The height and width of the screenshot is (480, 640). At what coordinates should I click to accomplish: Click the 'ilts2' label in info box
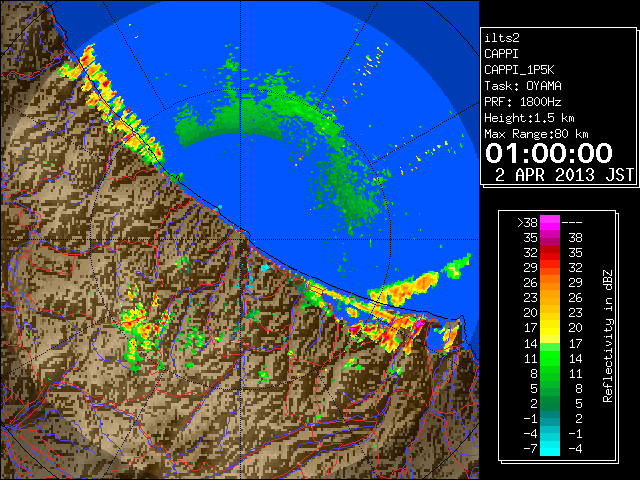point(502,38)
